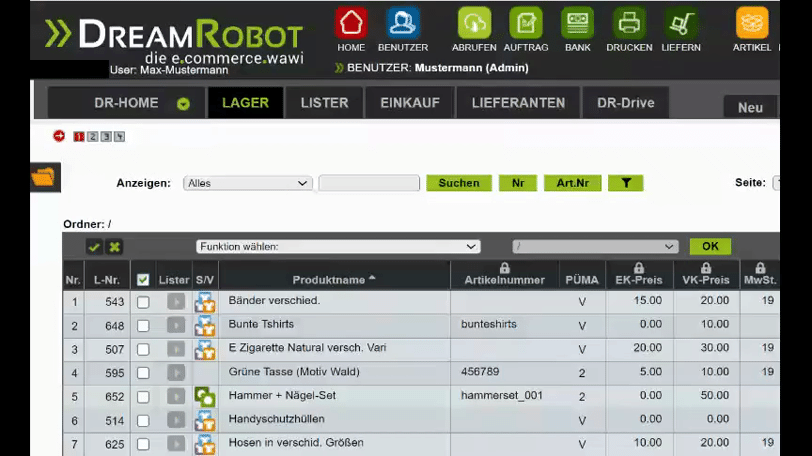
Task: Click the Nr search button
Action: (x=518, y=183)
